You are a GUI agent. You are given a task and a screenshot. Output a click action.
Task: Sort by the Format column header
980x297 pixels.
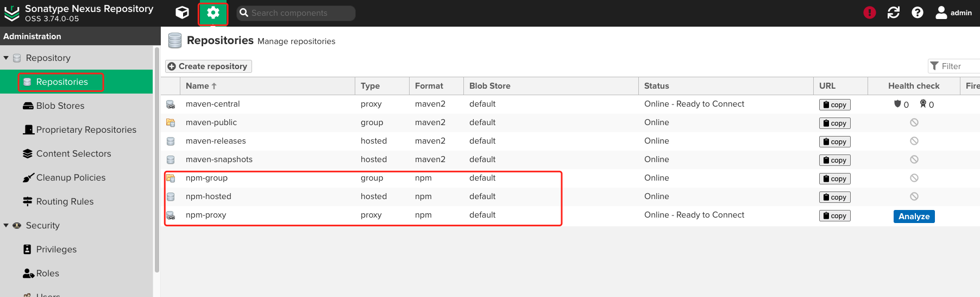[436, 86]
